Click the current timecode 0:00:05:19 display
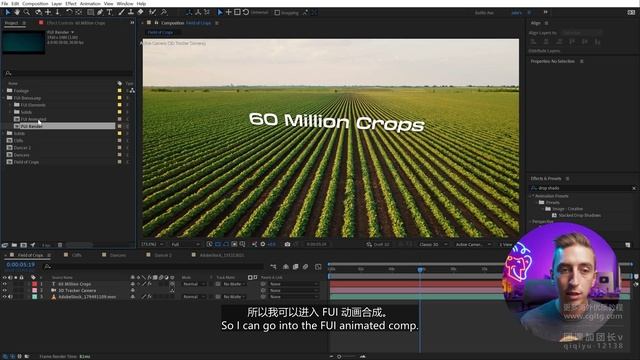Image resolution: width=640 pixels, height=360 pixels. pyautogui.click(x=20, y=265)
